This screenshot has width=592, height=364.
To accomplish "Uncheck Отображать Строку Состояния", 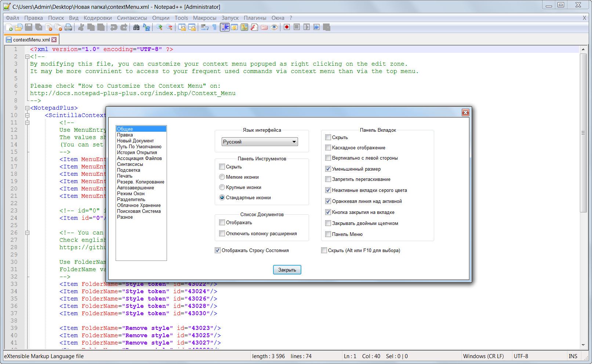I will (x=218, y=250).
